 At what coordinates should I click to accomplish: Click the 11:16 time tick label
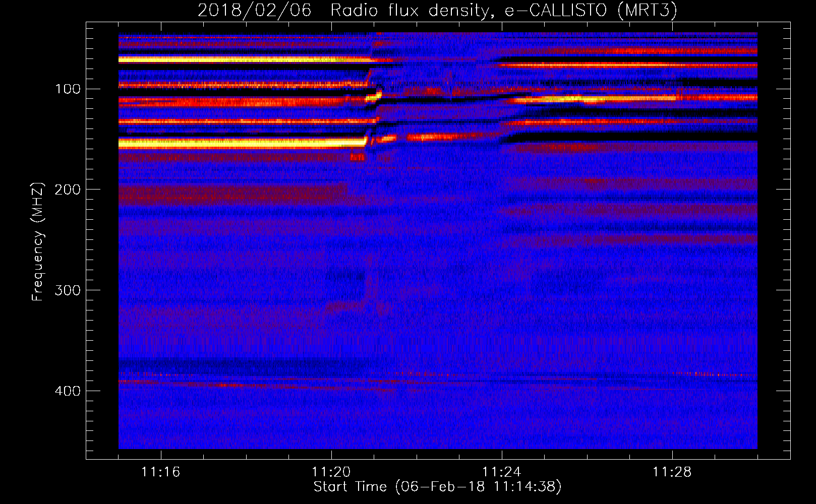coord(161,472)
